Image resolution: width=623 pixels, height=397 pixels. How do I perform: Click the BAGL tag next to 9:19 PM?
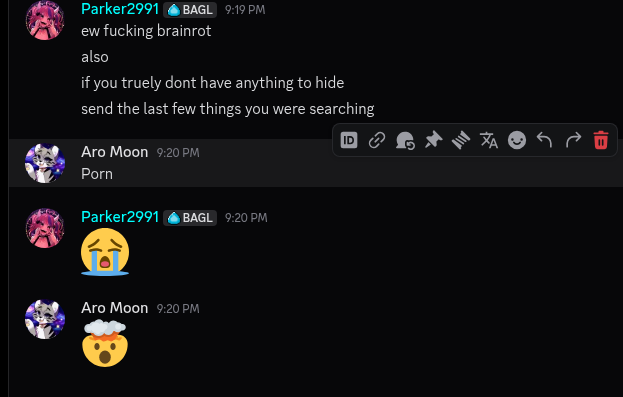pos(190,10)
